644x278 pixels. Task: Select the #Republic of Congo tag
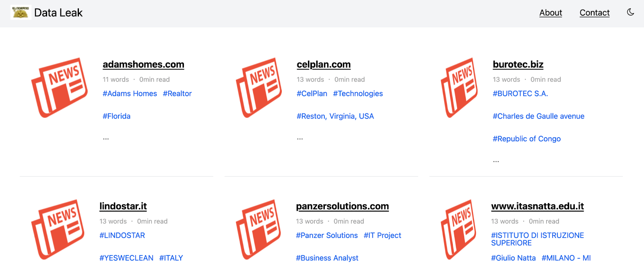tap(526, 139)
